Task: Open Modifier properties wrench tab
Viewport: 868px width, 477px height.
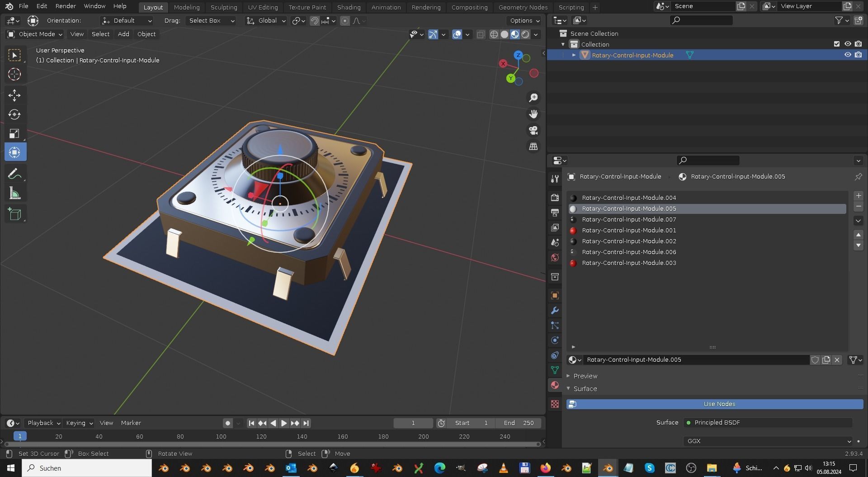Action: coord(555,311)
